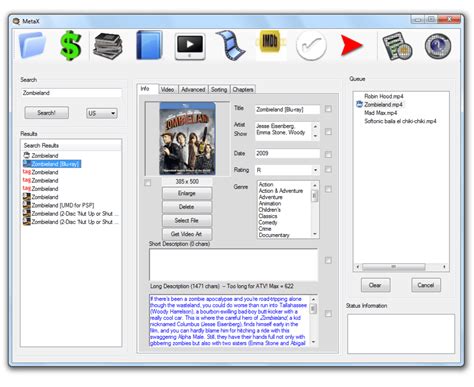Open the video player monitor icon
This screenshot has height=387, width=474.
pos(190,46)
